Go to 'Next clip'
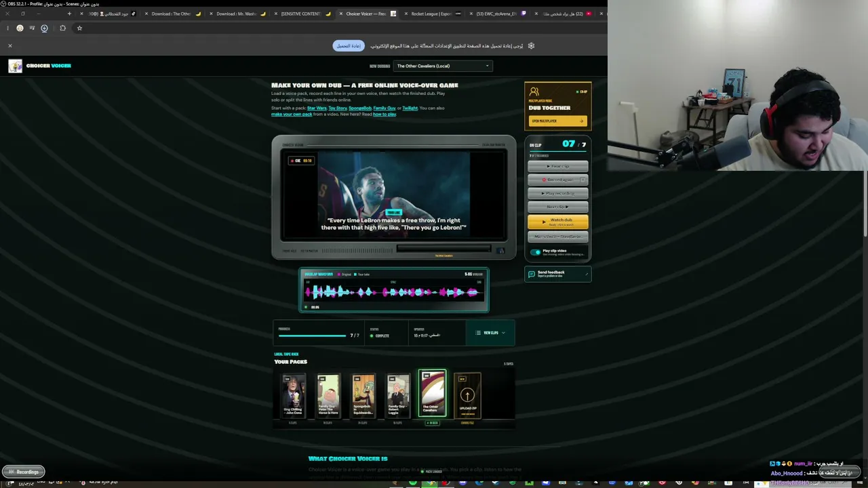The image size is (868, 488). click(x=558, y=207)
